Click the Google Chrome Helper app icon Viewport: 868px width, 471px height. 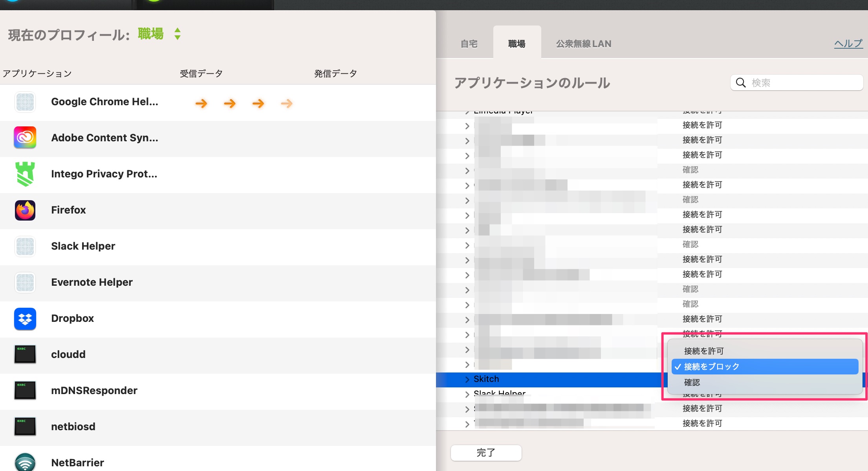tap(25, 102)
